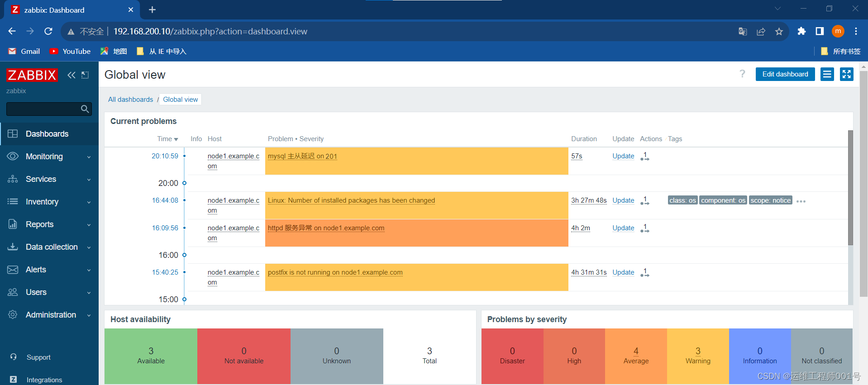
Task: Close the zabbix: Dashboard browser tab
Action: pyautogui.click(x=131, y=10)
